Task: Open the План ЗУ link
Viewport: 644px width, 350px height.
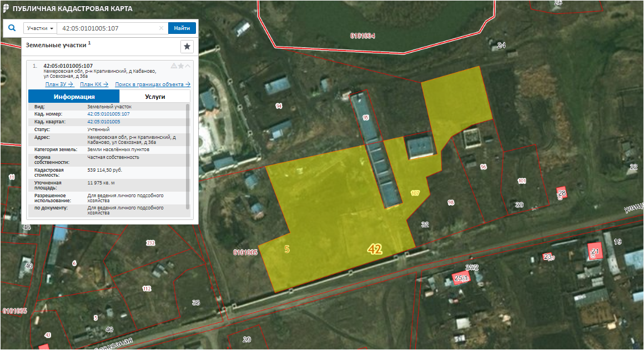Action: coord(59,84)
